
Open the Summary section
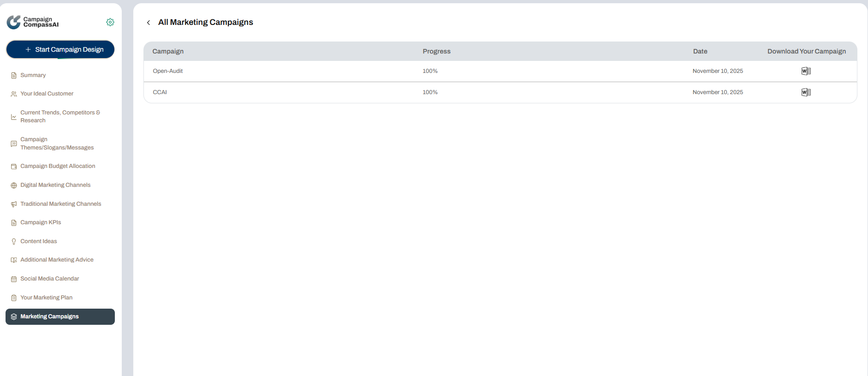pos(33,75)
